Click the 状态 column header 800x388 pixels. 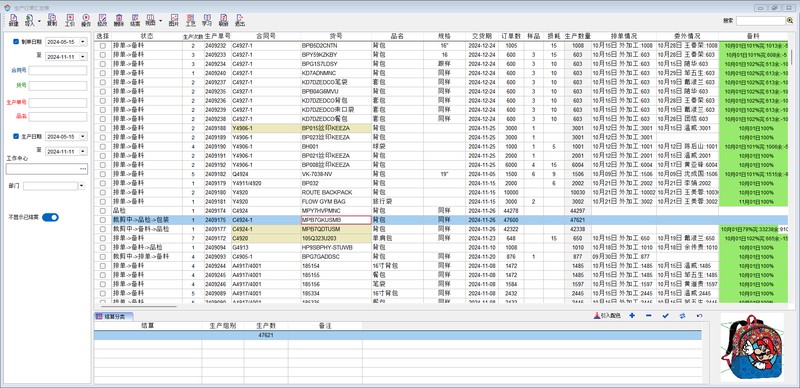(147, 36)
